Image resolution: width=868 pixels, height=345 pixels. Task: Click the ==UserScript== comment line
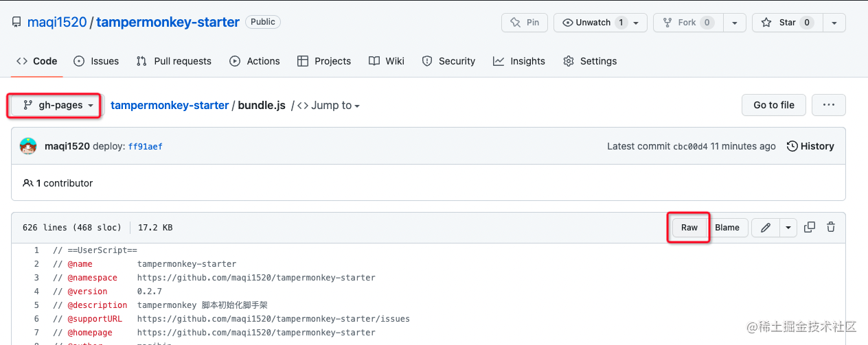click(x=95, y=250)
